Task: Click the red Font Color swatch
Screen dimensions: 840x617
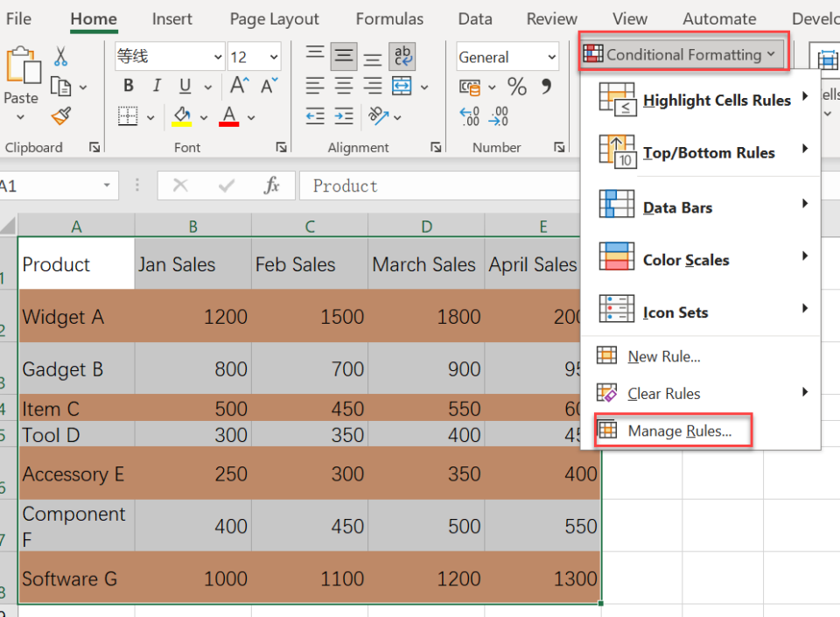Action: point(230,116)
